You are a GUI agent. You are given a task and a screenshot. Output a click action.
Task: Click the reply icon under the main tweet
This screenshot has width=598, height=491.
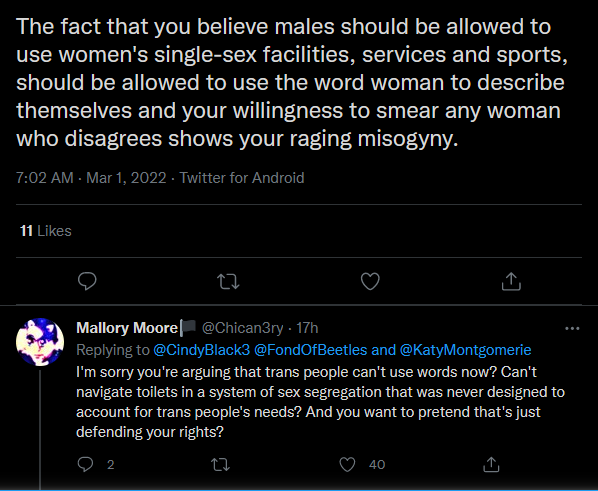click(x=87, y=282)
